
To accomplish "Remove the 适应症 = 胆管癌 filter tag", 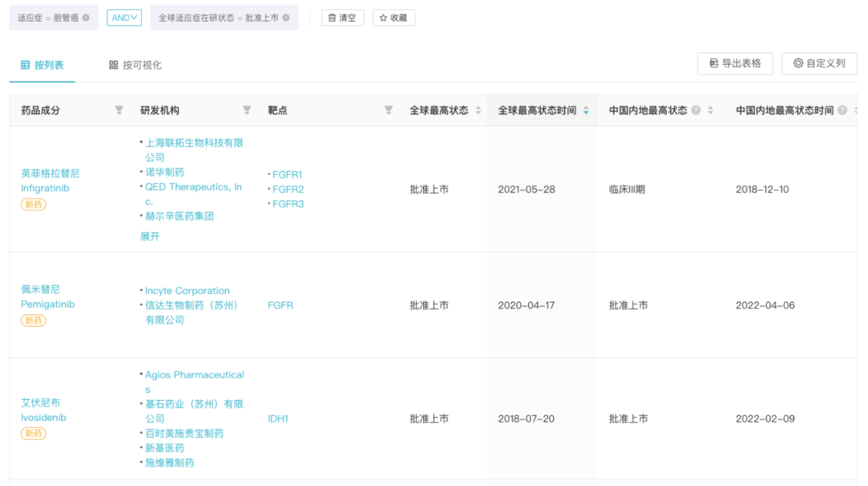I will click(x=86, y=18).
